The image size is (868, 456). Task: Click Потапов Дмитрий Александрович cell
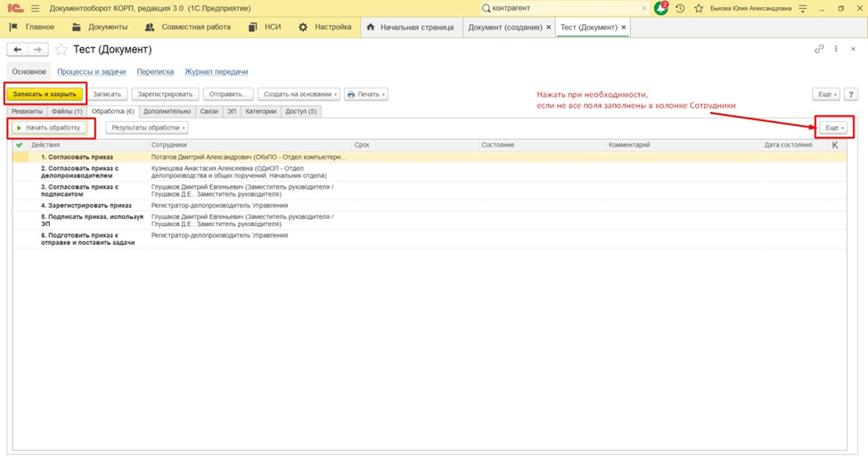(x=250, y=157)
